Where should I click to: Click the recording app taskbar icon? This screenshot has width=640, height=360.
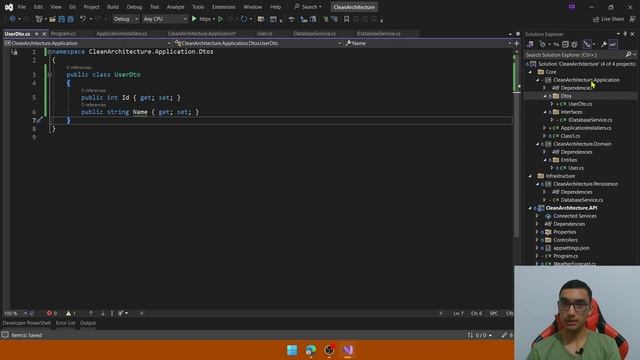click(x=329, y=350)
